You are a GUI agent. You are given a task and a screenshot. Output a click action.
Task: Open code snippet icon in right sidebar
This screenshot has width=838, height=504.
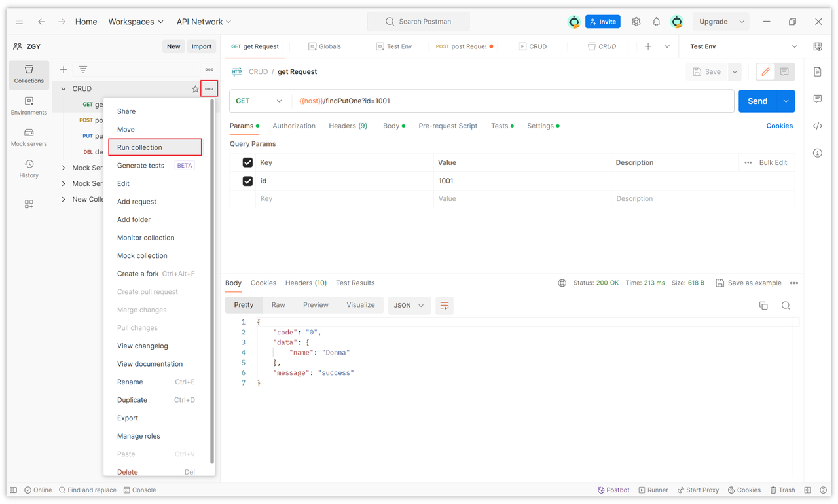coord(818,126)
